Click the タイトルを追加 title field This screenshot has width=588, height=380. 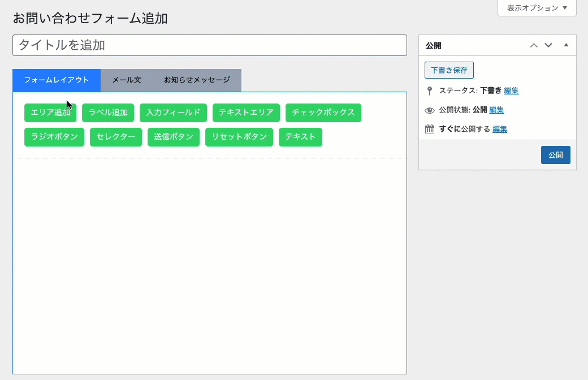pos(209,45)
